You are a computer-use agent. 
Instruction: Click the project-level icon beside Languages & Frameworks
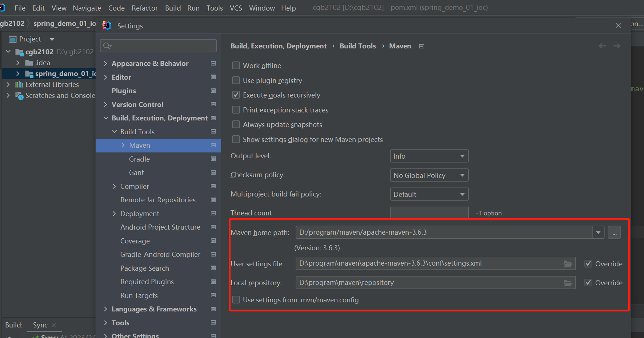213,309
